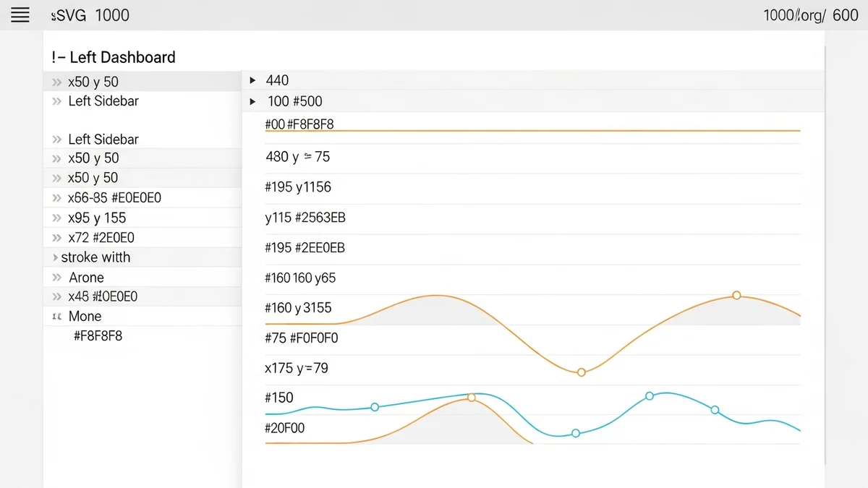Select the orange data point at the curve's lowest trough
The height and width of the screenshot is (488, 868).
pos(581,372)
